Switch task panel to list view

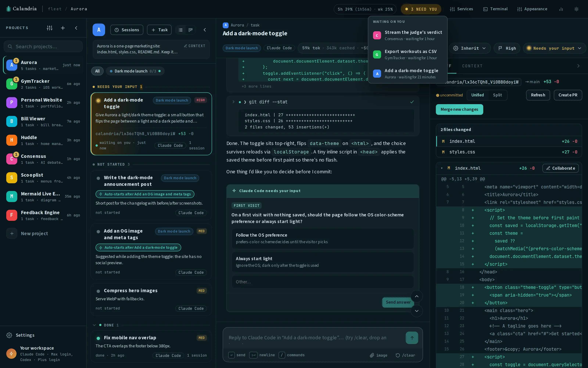click(x=180, y=30)
